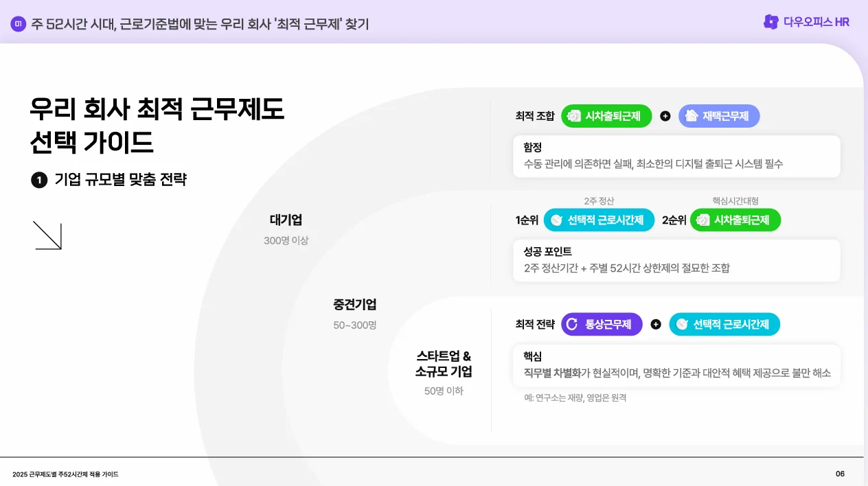Expand the 대기업 300명 이상 section
Image resolution: width=868 pixels, height=486 pixels.
(x=284, y=227)
